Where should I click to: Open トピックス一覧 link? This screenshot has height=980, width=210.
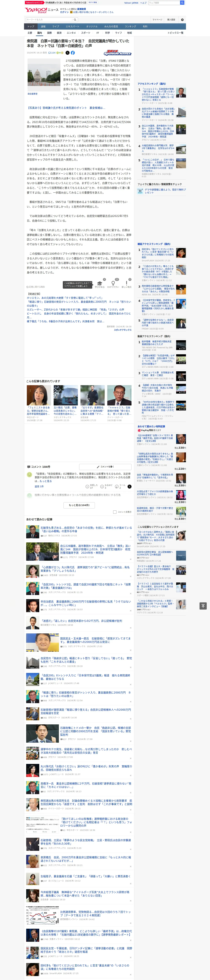(175, 33)
